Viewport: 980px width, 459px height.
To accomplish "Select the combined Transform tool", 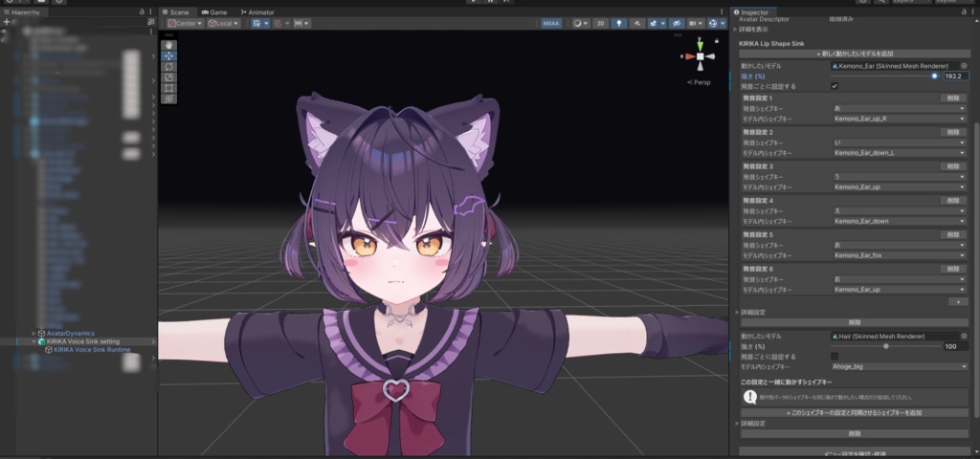I will (x=169, y=98).
